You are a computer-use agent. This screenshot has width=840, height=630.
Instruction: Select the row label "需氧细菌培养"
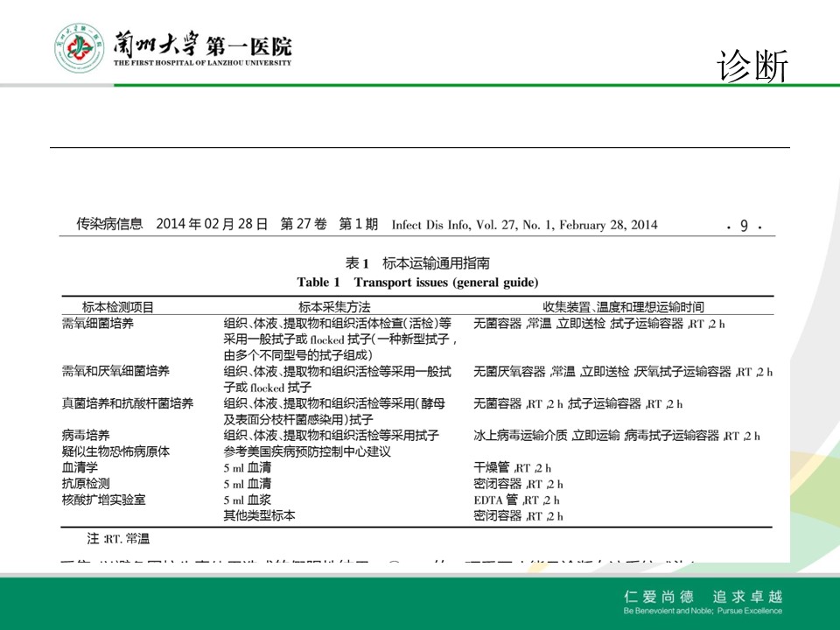click(x=97, y=324)
